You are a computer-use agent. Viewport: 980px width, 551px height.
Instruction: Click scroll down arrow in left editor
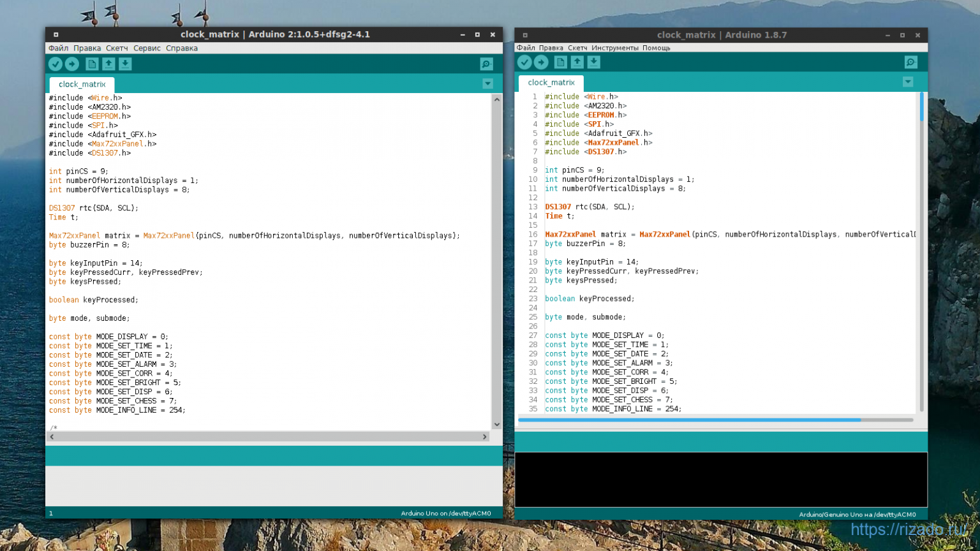click(497, 424)
